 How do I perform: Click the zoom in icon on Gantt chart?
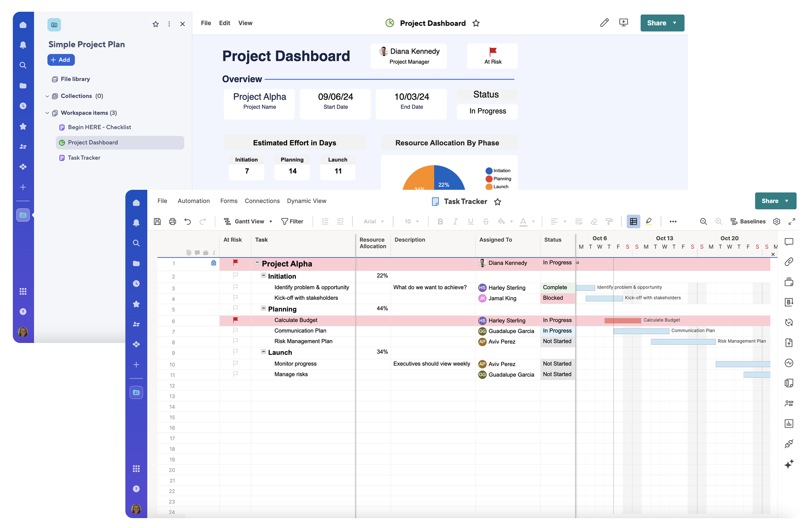click(x=718, y=221)
